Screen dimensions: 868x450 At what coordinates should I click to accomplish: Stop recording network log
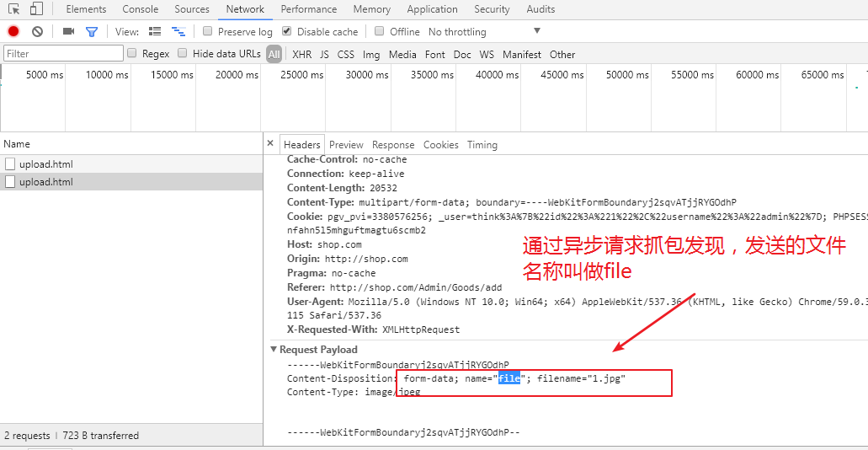[13, 31]
